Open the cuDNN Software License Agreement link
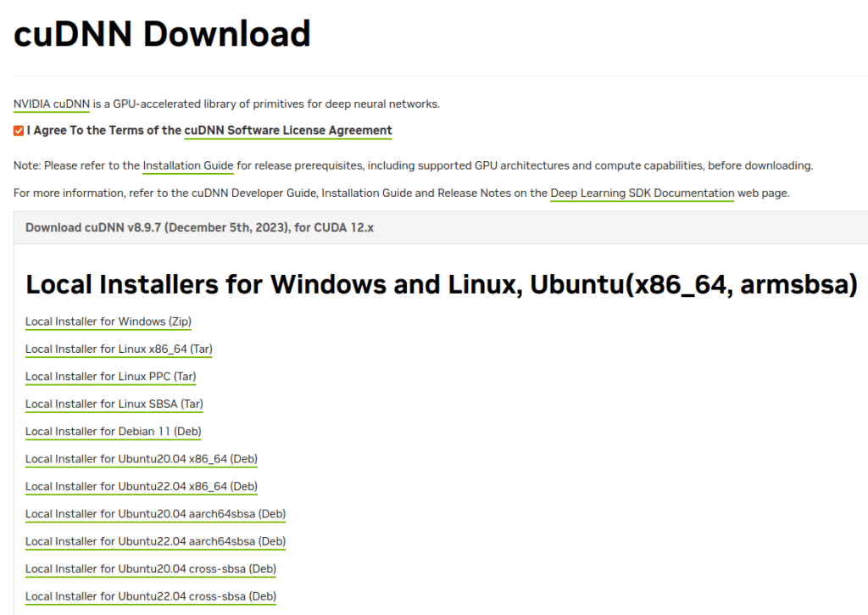The width and height of the screenshot is (868, 615). tap(288, 131)
